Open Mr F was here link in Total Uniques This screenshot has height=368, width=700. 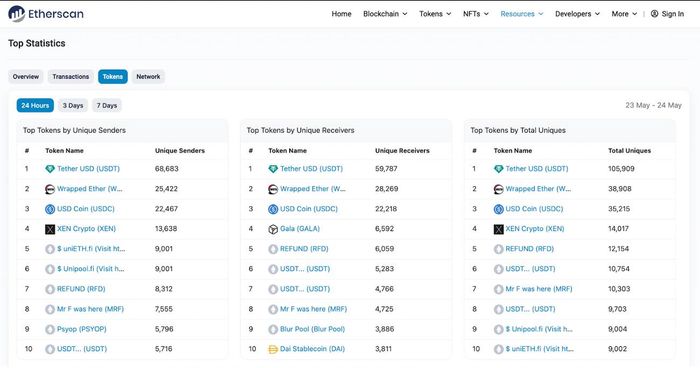539,289
